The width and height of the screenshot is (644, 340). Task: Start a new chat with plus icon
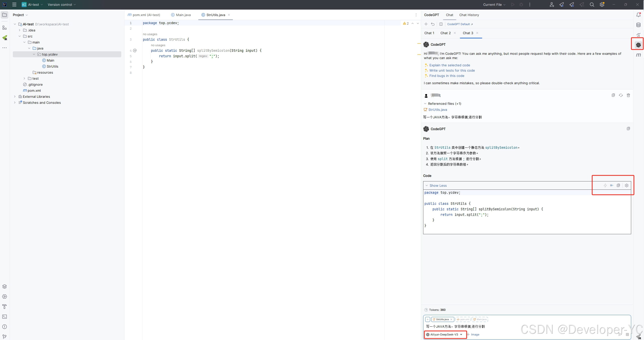pos(426,24)
